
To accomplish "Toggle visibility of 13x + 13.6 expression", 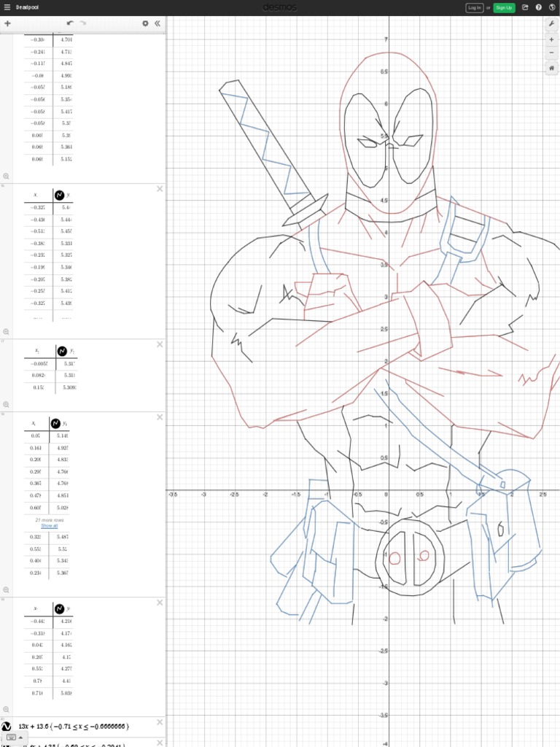I will (x=6, y=727).
